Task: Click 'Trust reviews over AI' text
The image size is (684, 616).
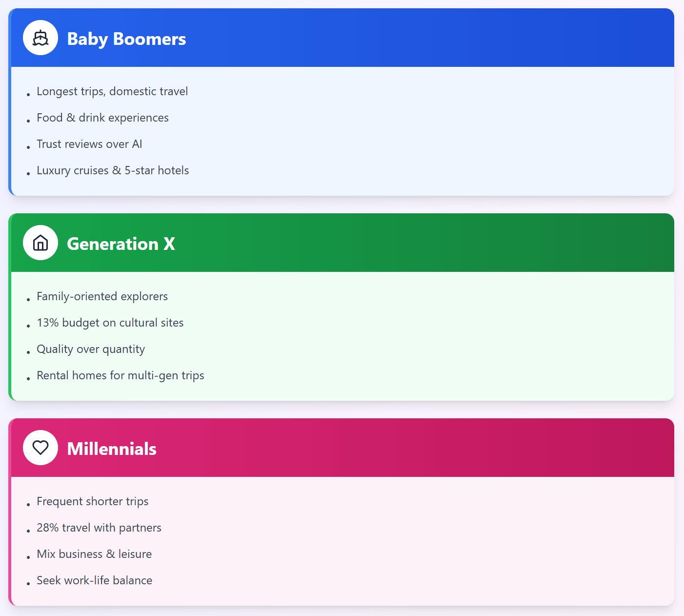Action: click(89, 144)
